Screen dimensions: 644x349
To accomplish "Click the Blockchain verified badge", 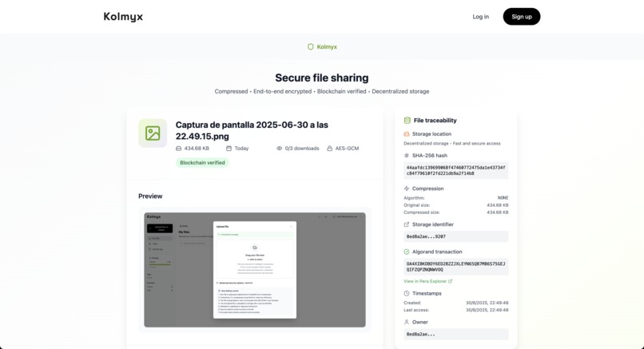I will (202, 163).
